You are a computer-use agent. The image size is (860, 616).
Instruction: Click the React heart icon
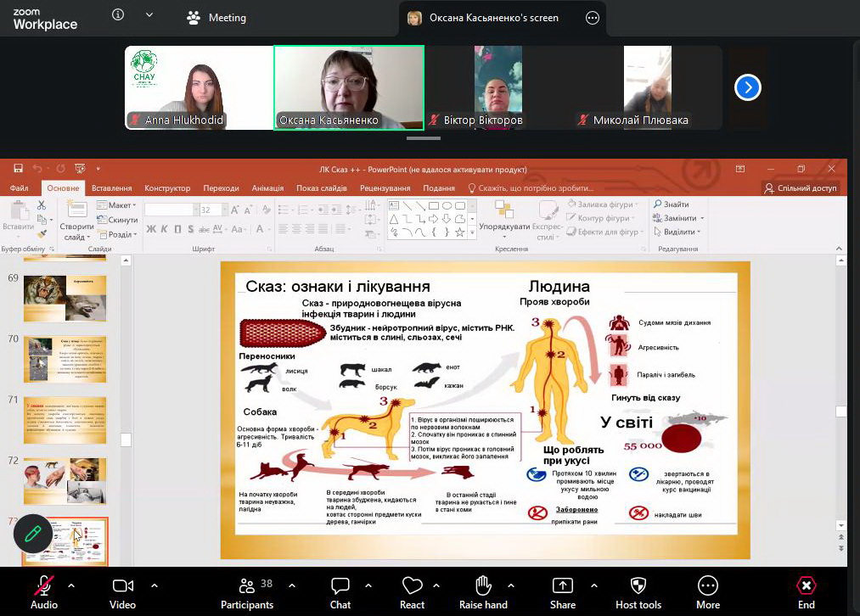pyautogui.click(x=412, y=586)
